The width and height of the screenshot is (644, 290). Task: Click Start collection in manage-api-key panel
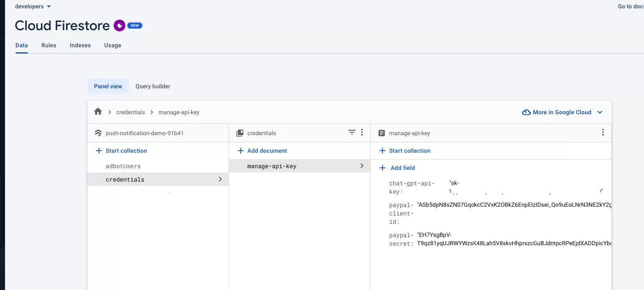[405, 151]
